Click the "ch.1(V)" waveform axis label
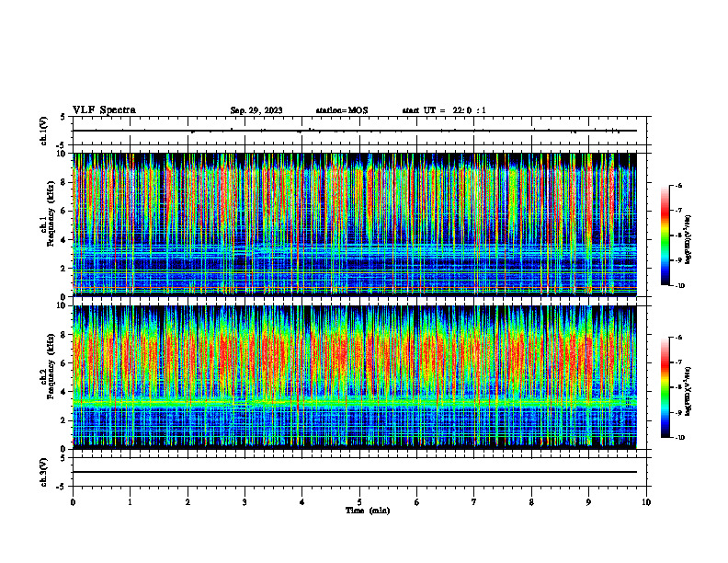This screenshot has height=563, width=728. (44, 131)
